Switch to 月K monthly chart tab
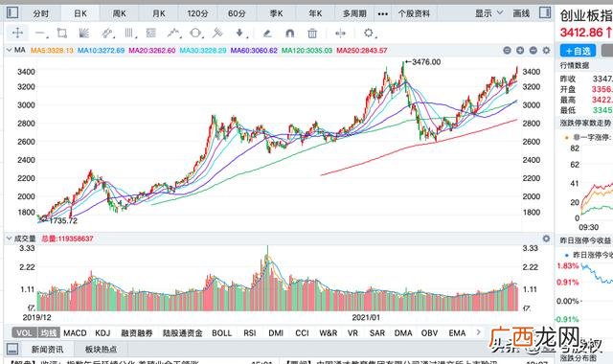Viewport: 613px width, 364px height. [159, 13]
